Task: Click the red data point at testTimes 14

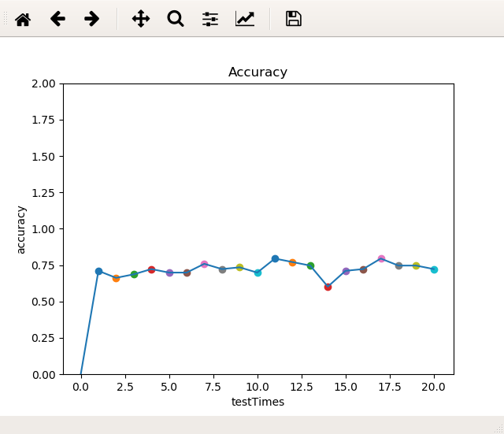Action: (328, 287)
